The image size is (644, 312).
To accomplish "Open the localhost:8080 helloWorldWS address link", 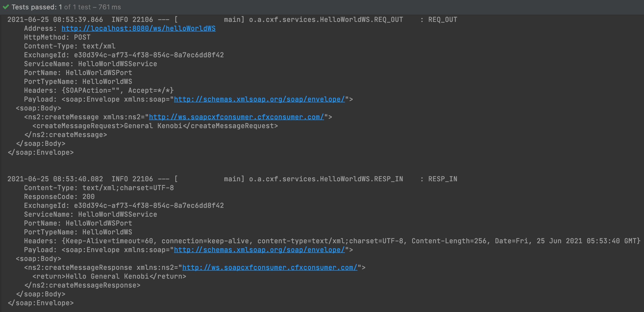I will (138, 28).
